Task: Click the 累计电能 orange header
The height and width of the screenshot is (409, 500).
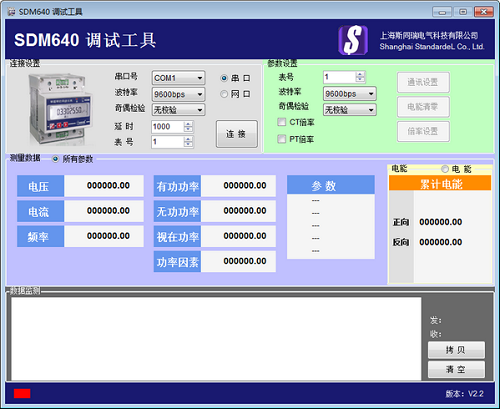Action: (440, 183)
